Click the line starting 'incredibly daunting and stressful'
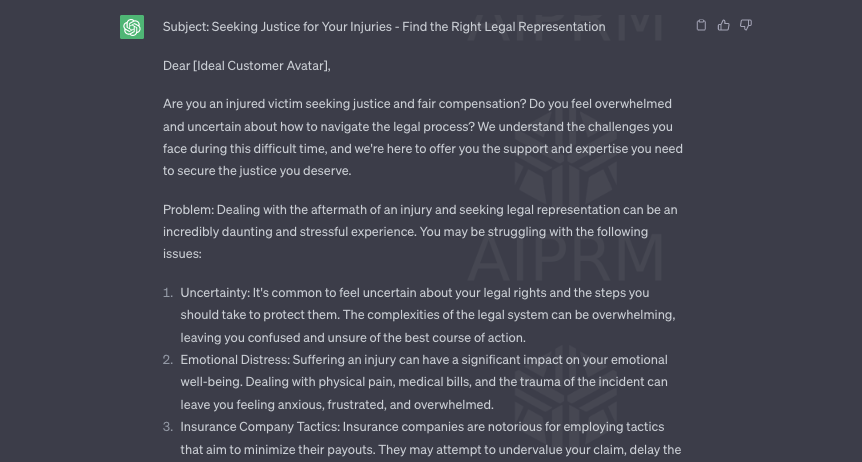Viewport: 862px width, 462px height. [x=405, y=232]
